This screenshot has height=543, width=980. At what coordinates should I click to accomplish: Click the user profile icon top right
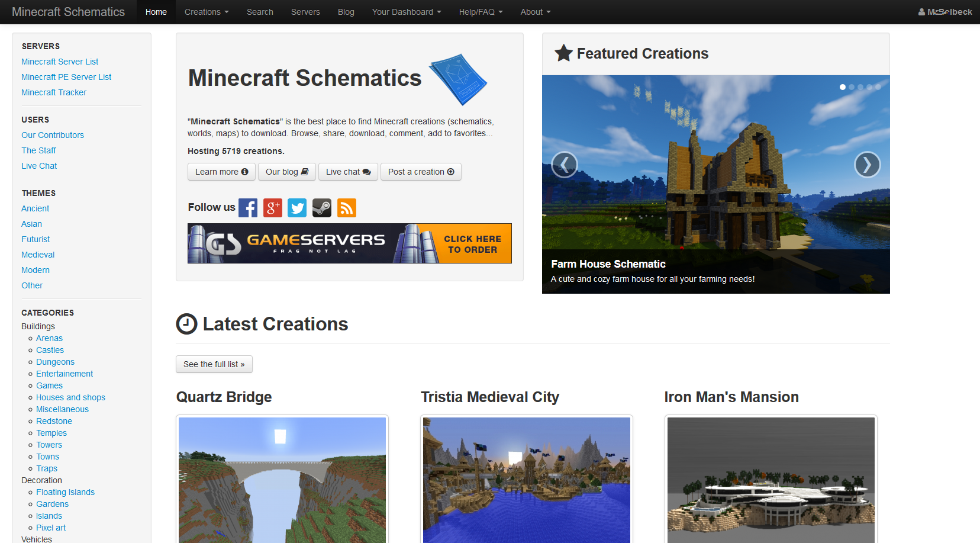pyautogui.click(x=921, y=11)
